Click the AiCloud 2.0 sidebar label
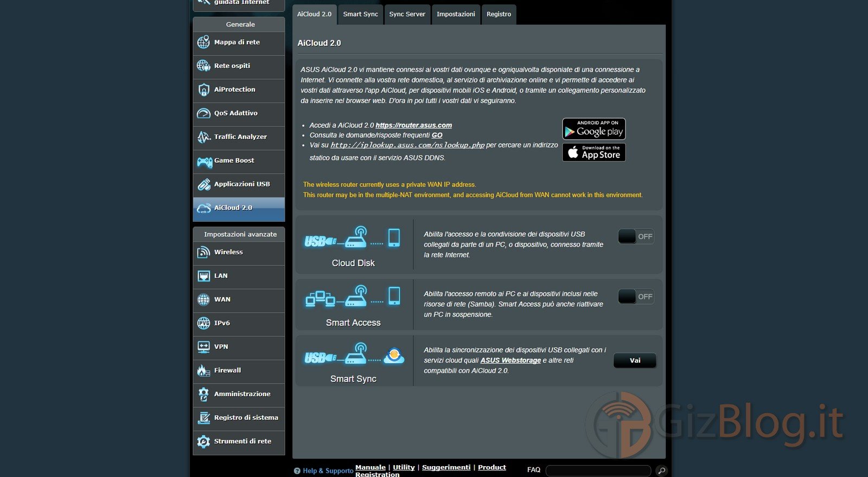Screen dimensions: 868x477 click(x=233, y=208)
